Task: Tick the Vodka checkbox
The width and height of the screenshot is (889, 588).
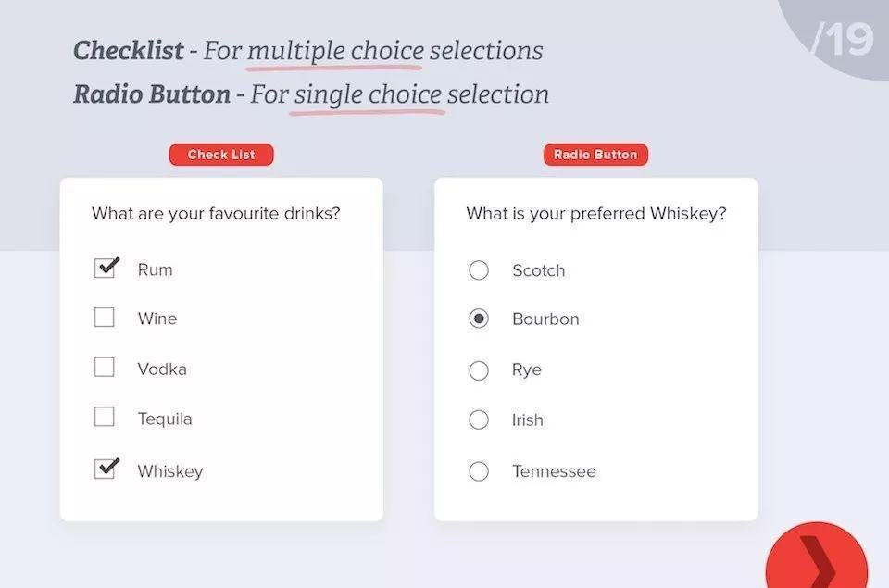Action: [x=105, y=368]
